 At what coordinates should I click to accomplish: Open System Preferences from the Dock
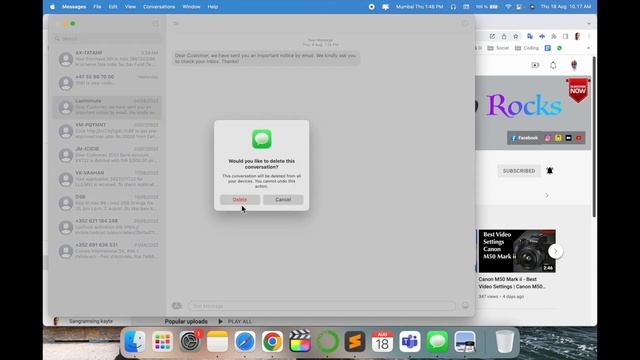click(x=190, y=341)
